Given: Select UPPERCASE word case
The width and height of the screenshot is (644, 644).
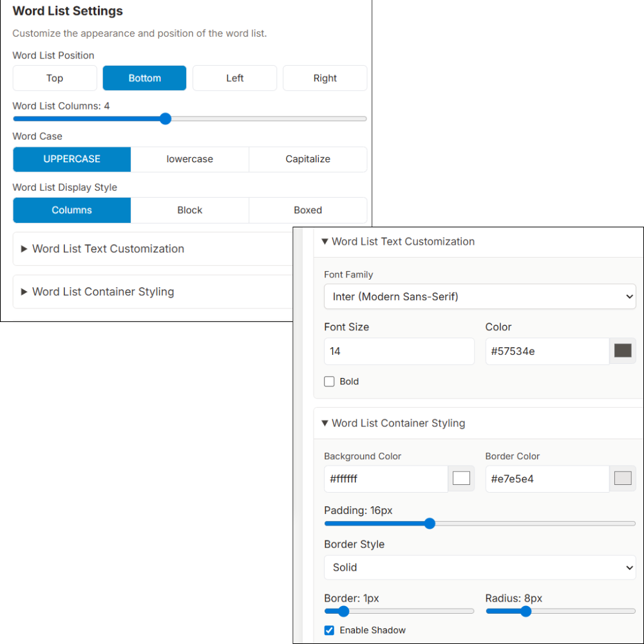Looking at the screenshot, I should tap(71, 159).
